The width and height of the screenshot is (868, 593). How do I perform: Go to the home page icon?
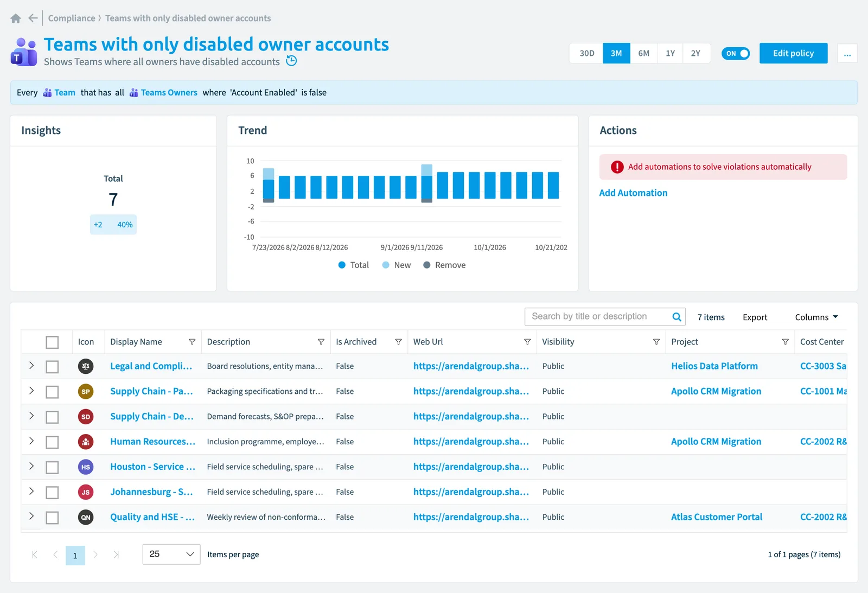[x=16, y=18]
